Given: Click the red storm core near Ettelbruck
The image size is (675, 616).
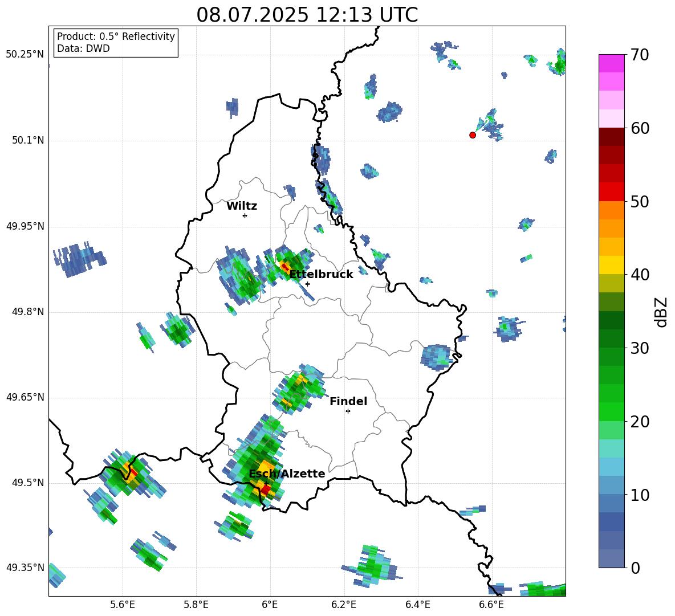Looking at the screenshot, I should [x=285, y=267].
